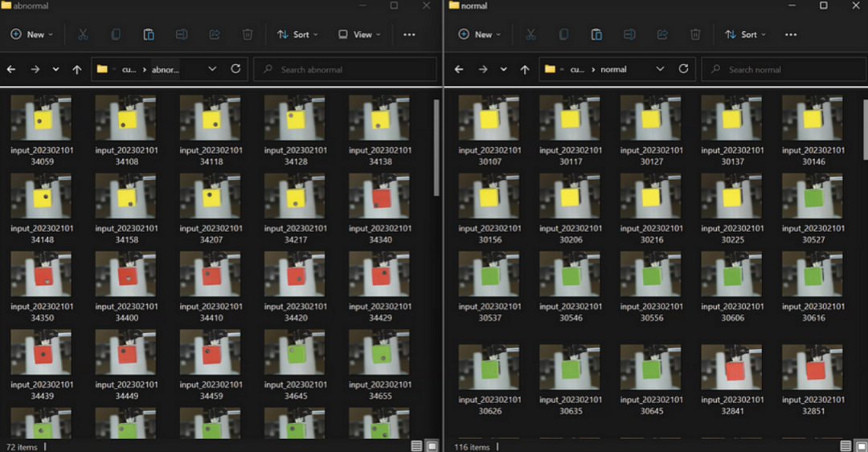Open the New dropdown in abnormal window
Screen dimensions: 868x452
point(31,35)
